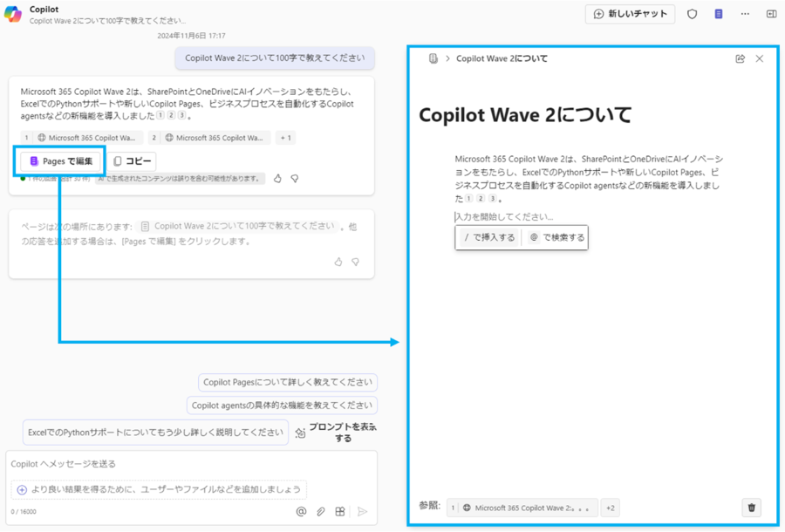The image size is (785, 532).
Task: Click the chevron in the Pages panel breadcrumb
Action: [447, 58]
